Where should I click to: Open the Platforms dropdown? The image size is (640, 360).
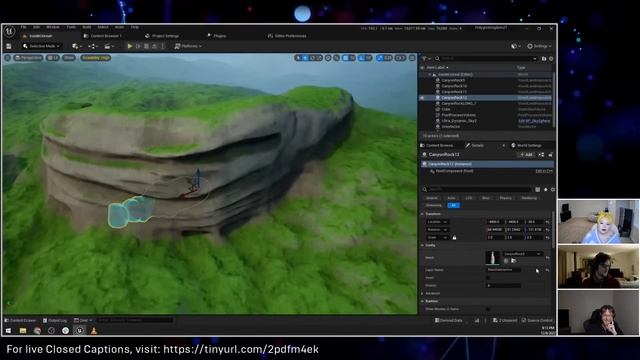pos(188,46)
